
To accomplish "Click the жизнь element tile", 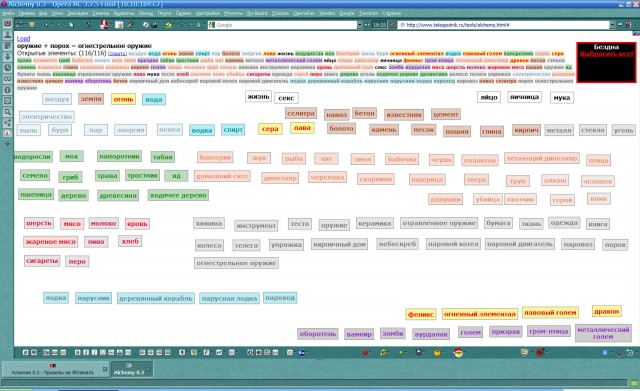I will (x=258, y=97).
